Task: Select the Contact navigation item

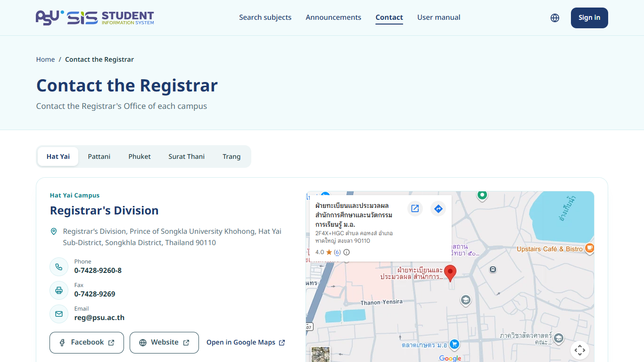Action: coord(389,17)
